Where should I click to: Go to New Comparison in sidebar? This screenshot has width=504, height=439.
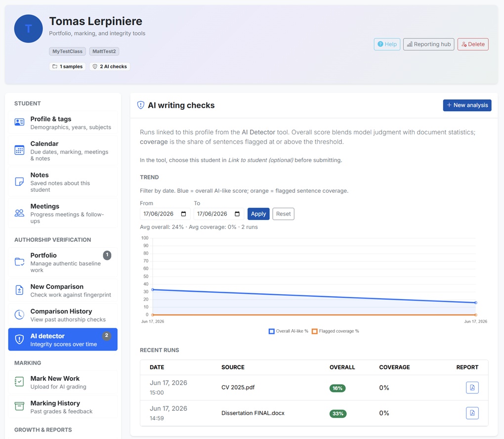(x=63, y=290)
